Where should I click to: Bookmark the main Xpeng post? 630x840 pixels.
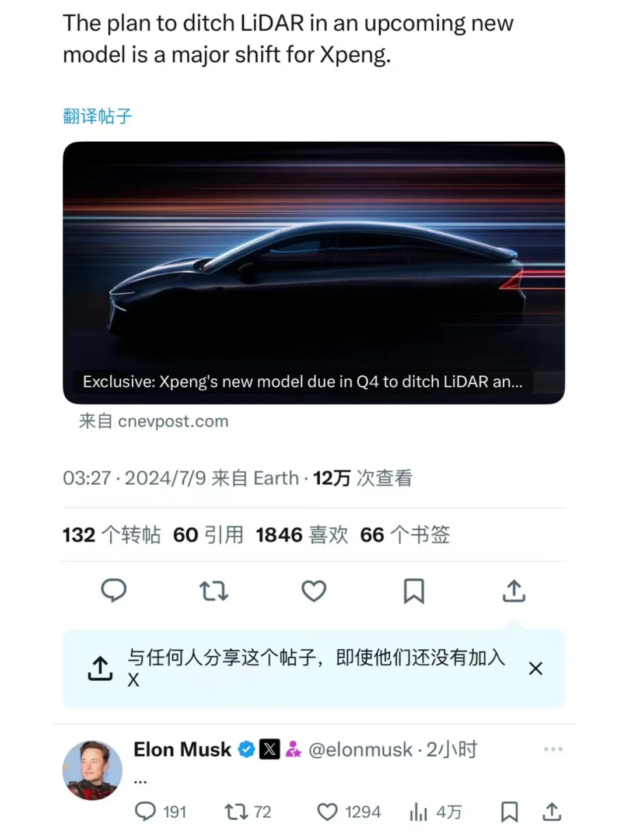[x=414, y=591]
